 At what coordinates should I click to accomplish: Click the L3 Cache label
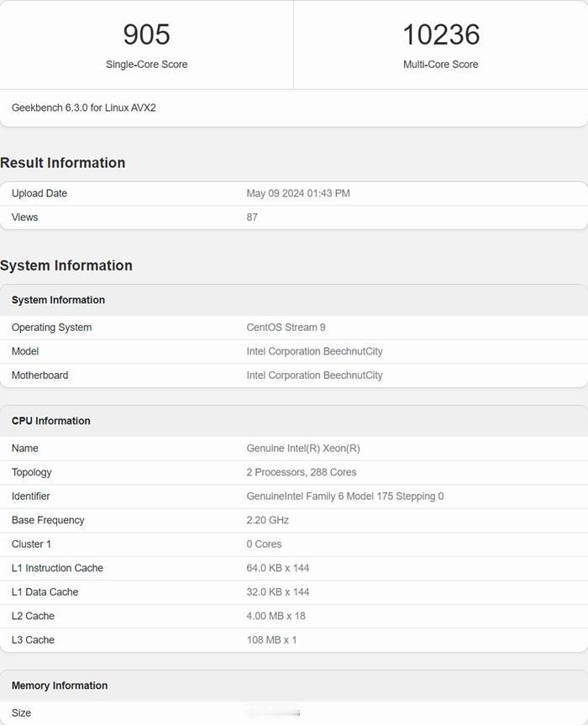(x=33, y=640)
